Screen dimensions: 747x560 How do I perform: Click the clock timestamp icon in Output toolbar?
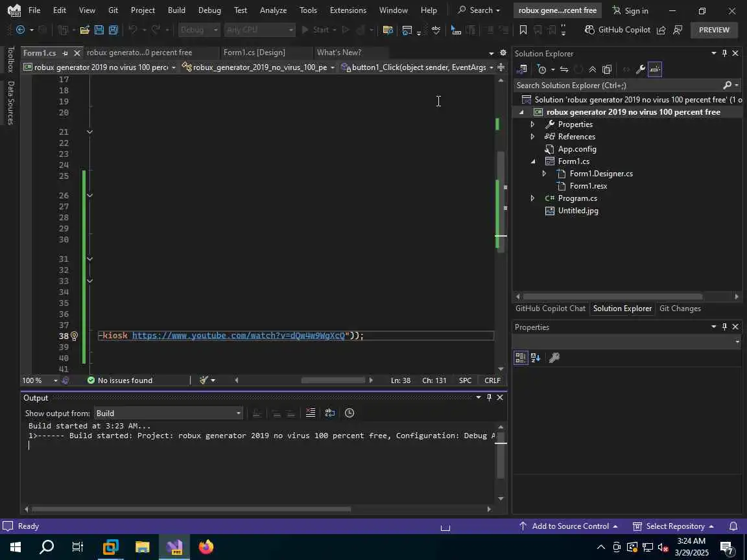pyautogui.click(x=350, y=413)
